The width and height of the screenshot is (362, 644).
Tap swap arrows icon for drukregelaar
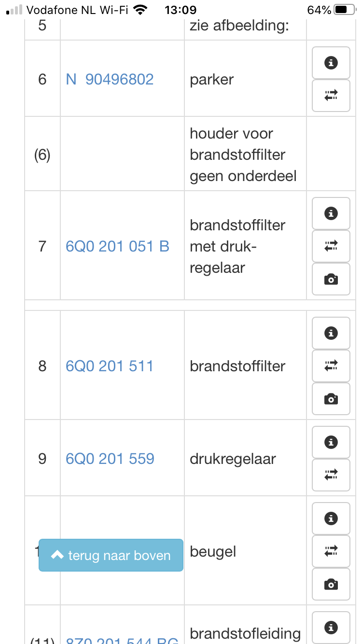331,475
